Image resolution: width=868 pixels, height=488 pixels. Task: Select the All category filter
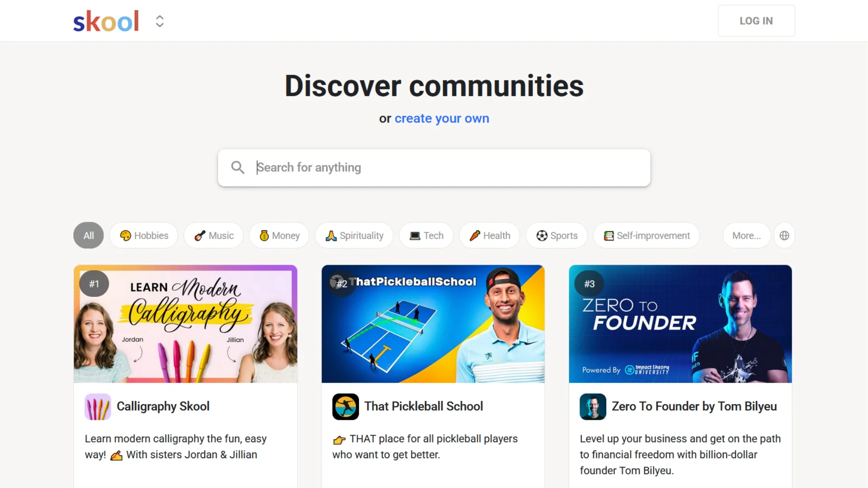tap(89, 235)
